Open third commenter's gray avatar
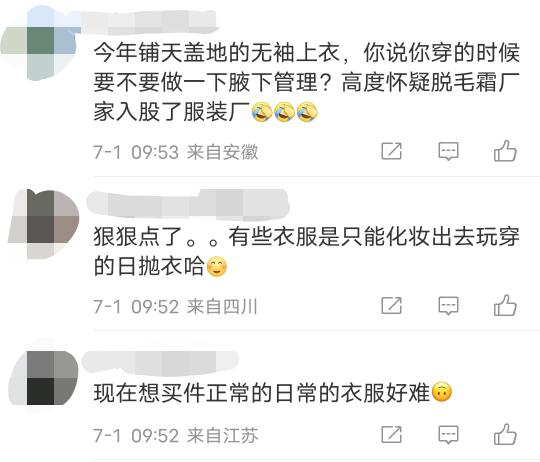540x462 pixels. click(x=43, y=375)
